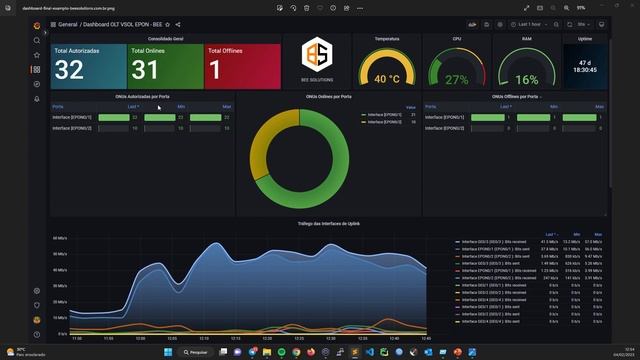Click the image viewer edit icon
The height and width of the screenshot is (360, 640).
(x=280, y=8)
